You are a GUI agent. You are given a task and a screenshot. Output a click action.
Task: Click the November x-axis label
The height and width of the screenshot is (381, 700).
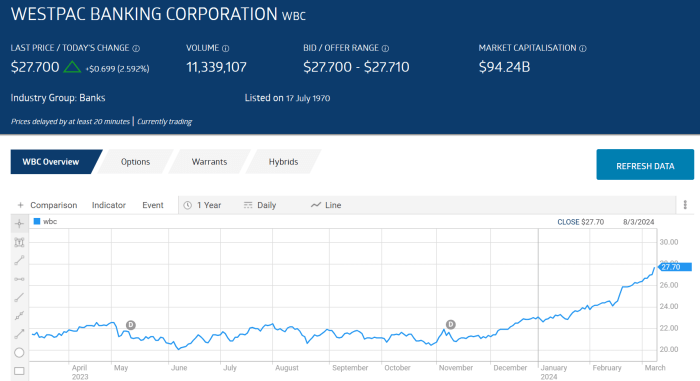[x=455, y=368]
